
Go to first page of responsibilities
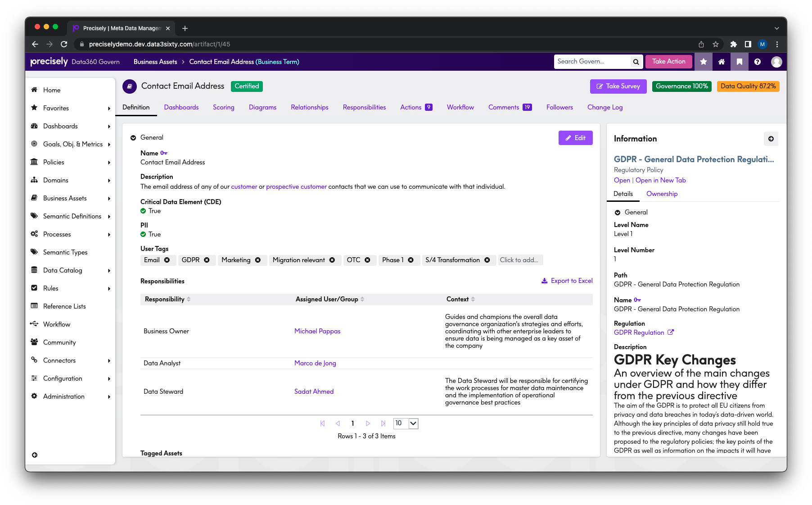click(322, 423)
